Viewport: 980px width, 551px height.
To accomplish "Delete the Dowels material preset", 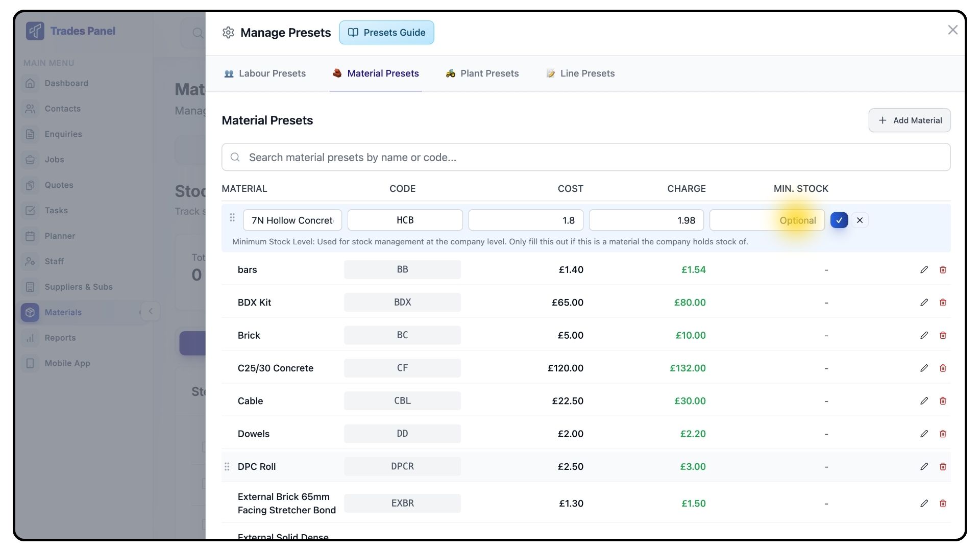I will (943, 434).
